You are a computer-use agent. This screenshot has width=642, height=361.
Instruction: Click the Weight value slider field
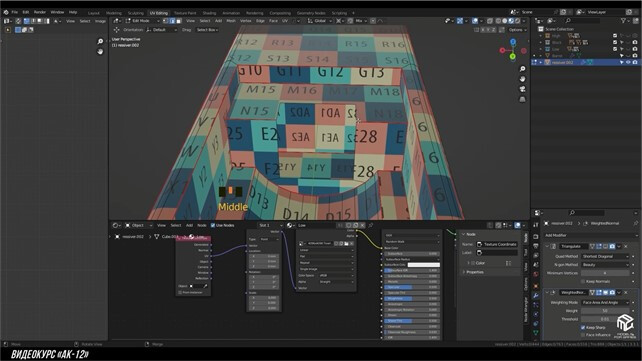(x=605, y=311)
